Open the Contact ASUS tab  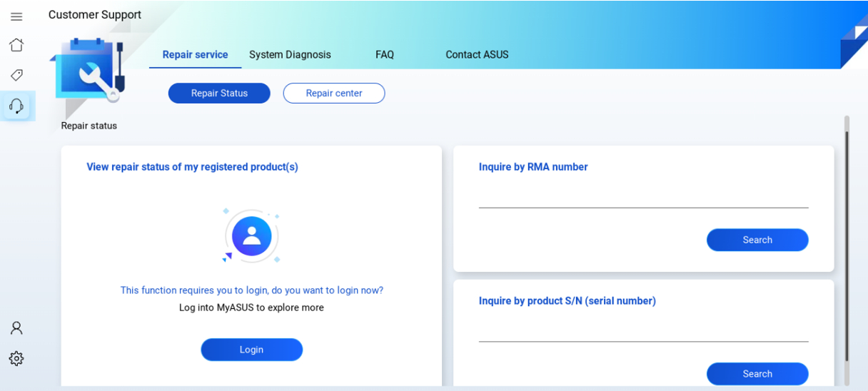(477, 55)
